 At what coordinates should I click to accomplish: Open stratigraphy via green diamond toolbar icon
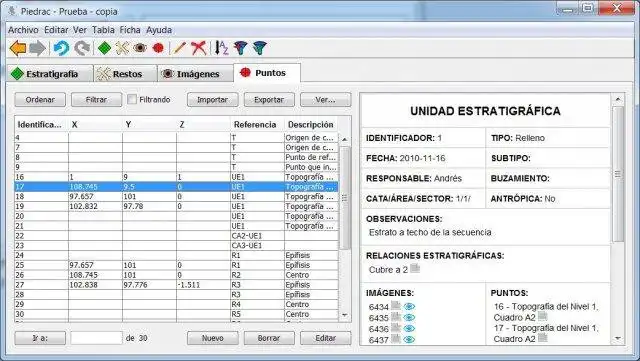[x=104, y=48]
